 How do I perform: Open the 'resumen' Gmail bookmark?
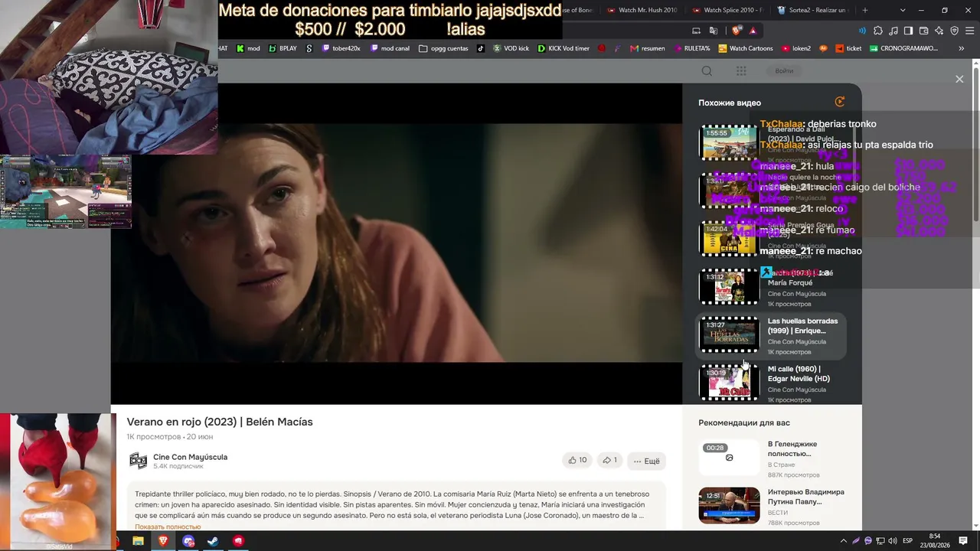click(x=647, y=48)
